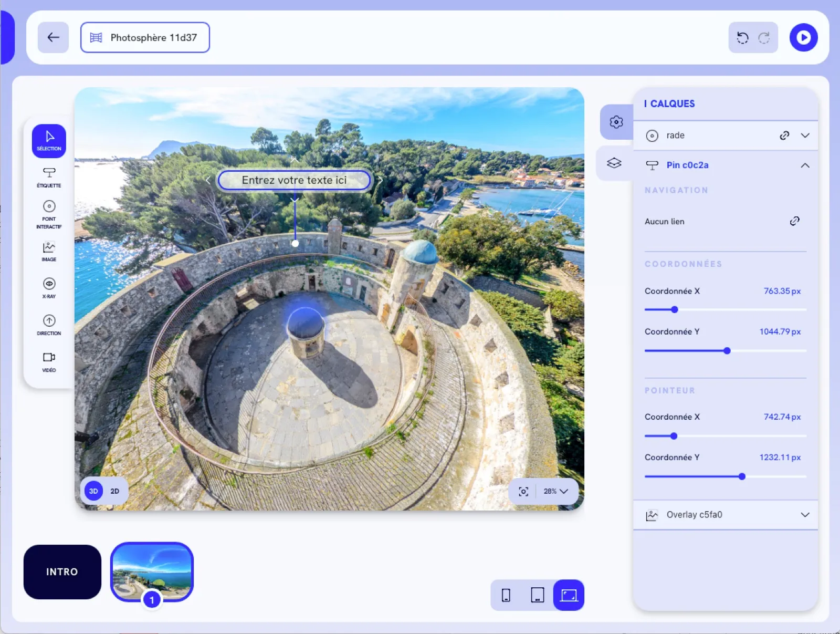Expand the rade layer
Viewport: 840px width, 634px height.
pyautogui.click(x=805, y=136)
